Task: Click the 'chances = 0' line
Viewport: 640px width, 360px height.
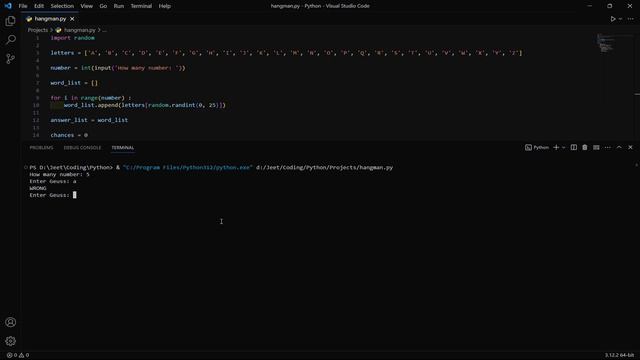Action: tap(69, 135)
